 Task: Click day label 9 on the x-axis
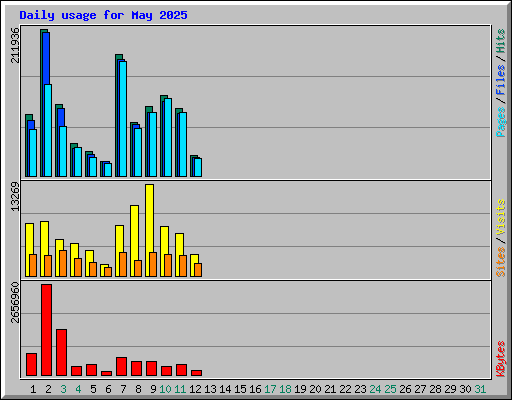(153, 389)
